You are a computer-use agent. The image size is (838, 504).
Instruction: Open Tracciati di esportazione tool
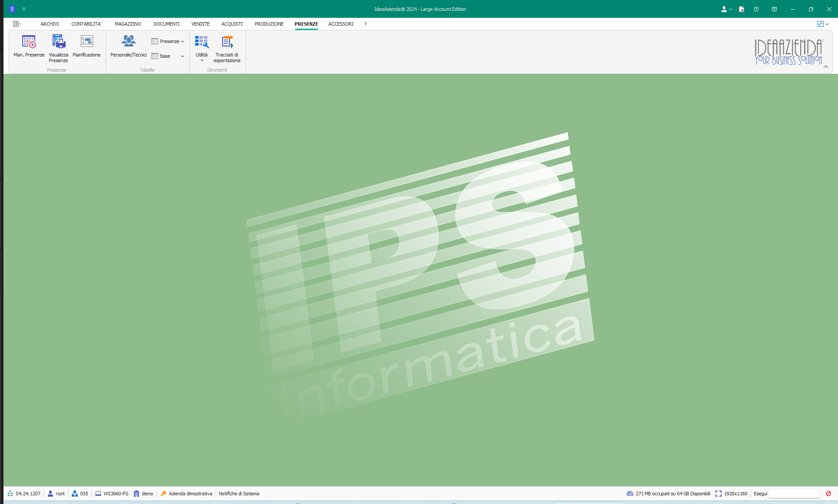click(227, 49)
